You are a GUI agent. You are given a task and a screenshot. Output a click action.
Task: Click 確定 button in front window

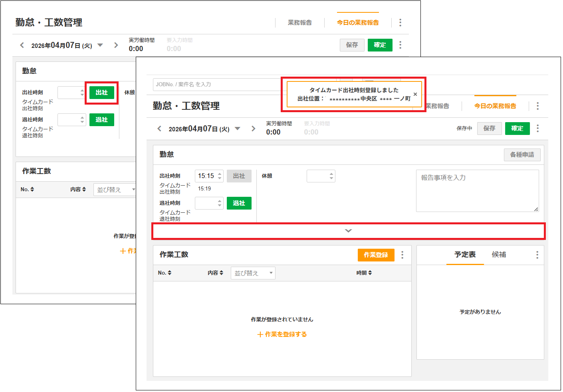517,129
